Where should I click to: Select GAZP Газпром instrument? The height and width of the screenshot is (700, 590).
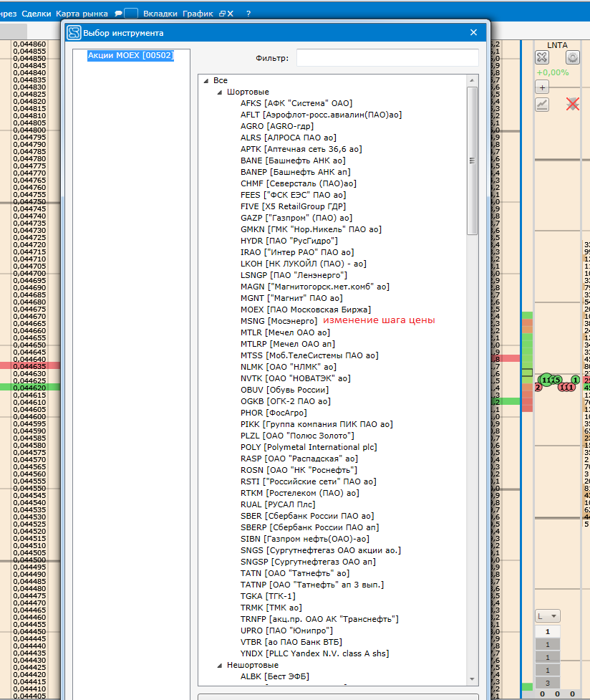click(296, 218)
